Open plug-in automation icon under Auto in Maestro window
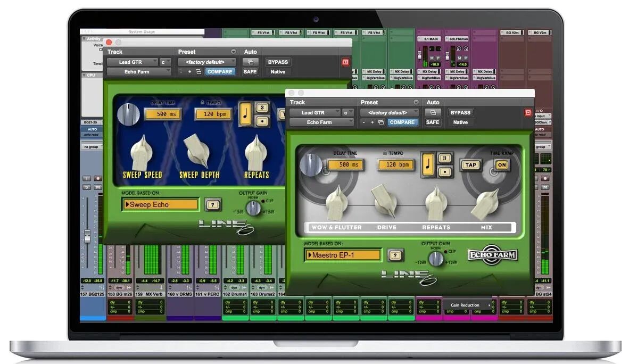The image size is (629, 364). pos(433,113)
